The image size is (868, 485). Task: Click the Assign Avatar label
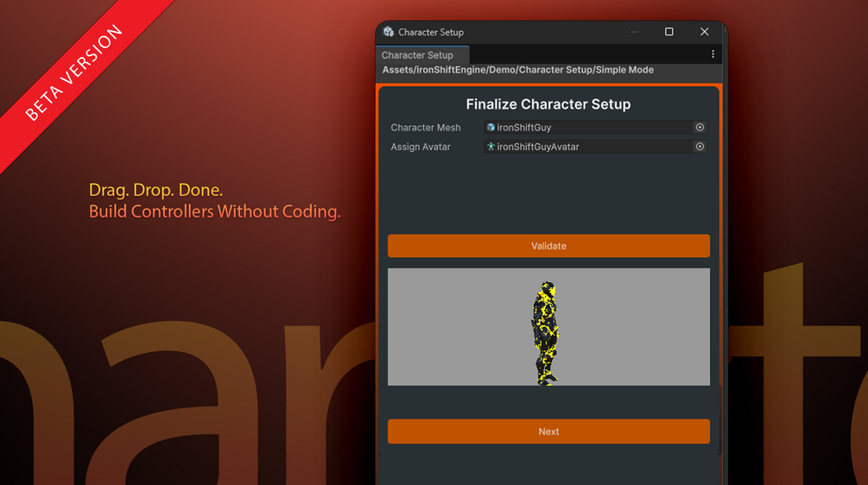[421, 147]
